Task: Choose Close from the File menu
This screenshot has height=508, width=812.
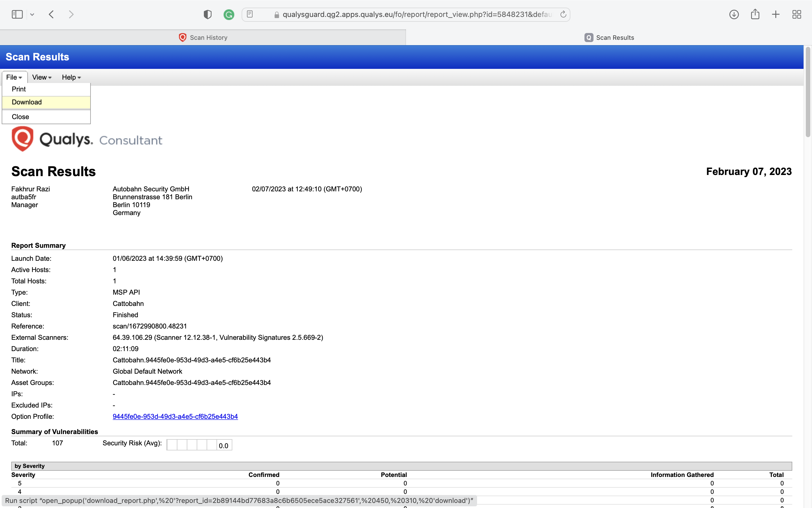Action: pos(46,117)
